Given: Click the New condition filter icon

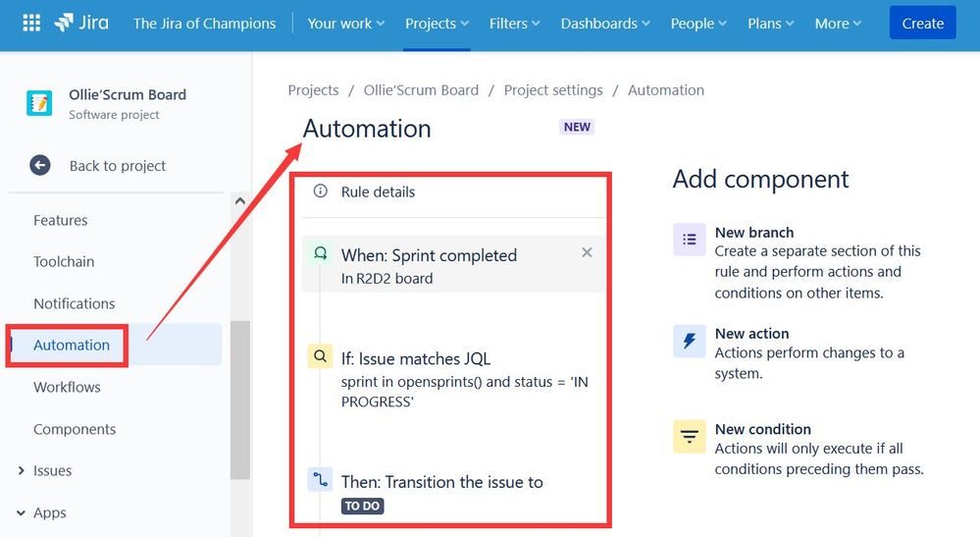Looking at the screenshot, I should [x=690, y=436].
